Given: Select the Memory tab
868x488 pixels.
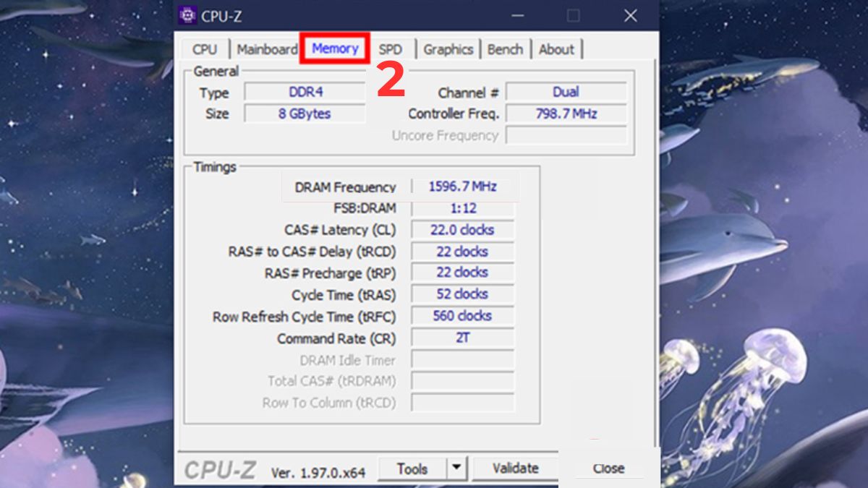Looking at the screenshot, I should point(335,48).
